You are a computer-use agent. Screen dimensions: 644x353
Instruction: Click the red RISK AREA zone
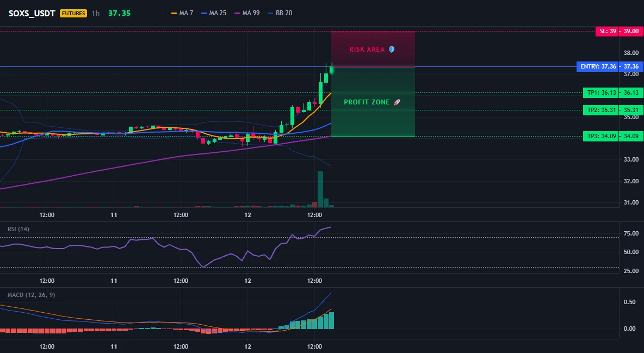pos(373,49)
